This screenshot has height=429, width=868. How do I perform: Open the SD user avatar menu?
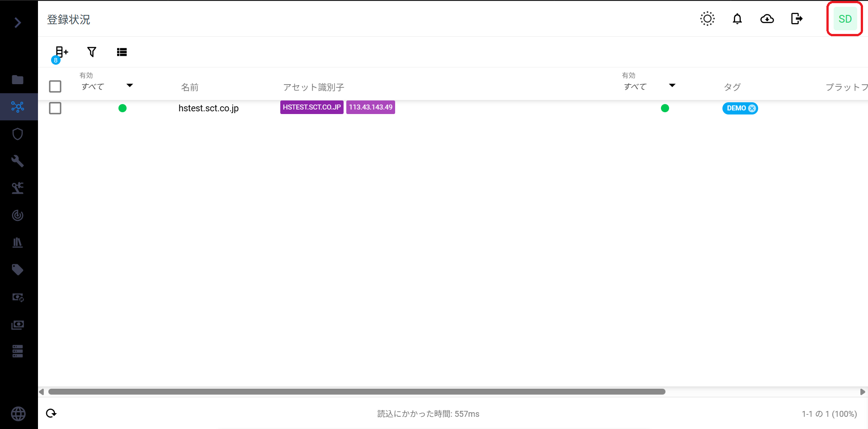[844, 19]
